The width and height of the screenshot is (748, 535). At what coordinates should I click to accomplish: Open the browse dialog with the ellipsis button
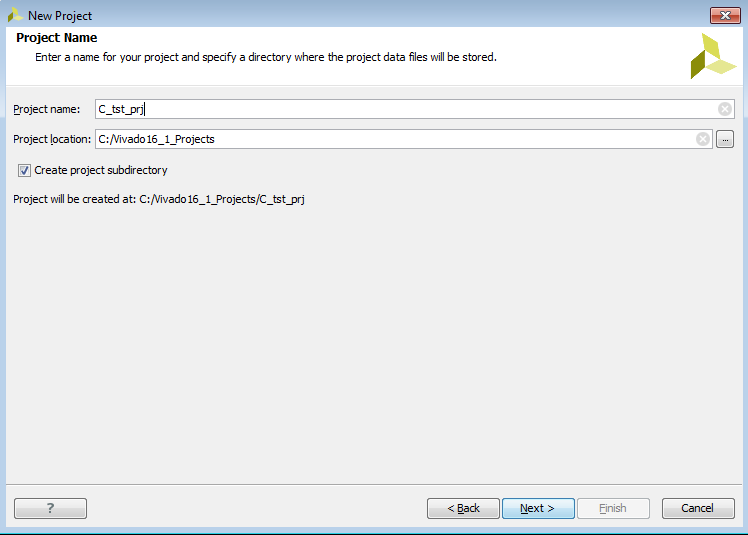click(725, 139)
